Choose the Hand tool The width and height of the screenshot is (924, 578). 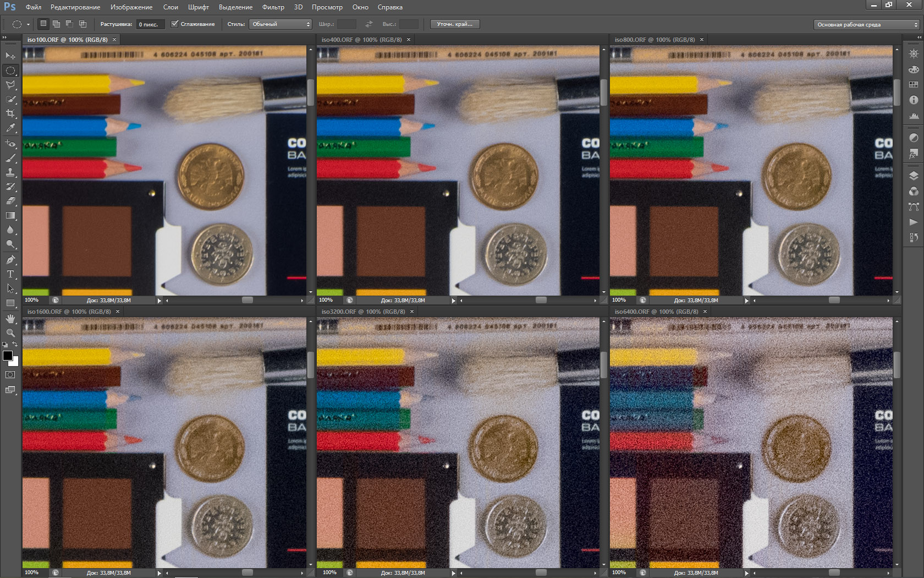10,319
